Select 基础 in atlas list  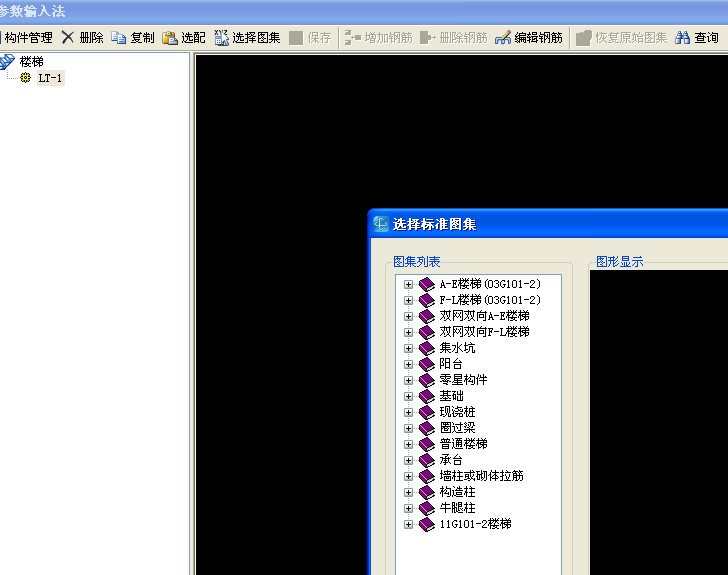(451, 396)
